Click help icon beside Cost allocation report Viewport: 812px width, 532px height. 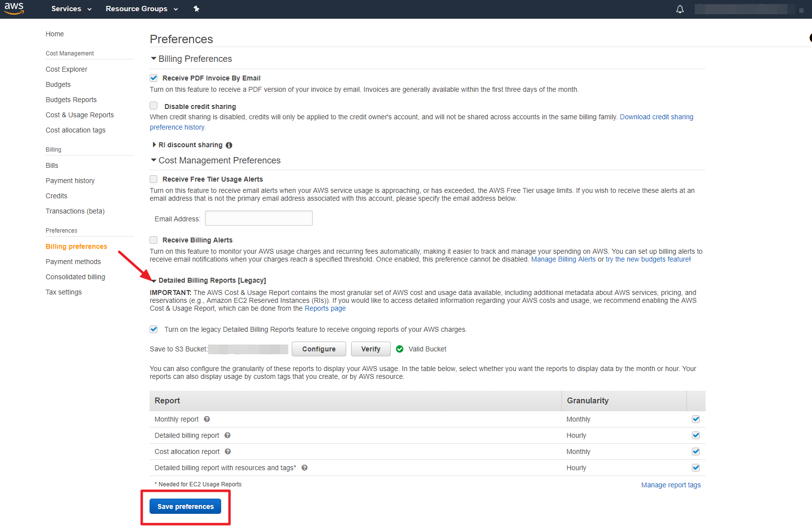tap(228, 452)
